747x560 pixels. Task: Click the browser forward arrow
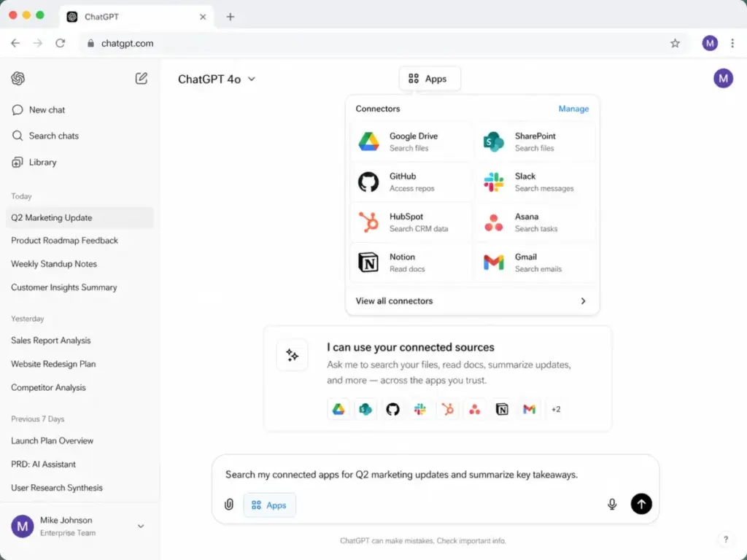point(38,43)
